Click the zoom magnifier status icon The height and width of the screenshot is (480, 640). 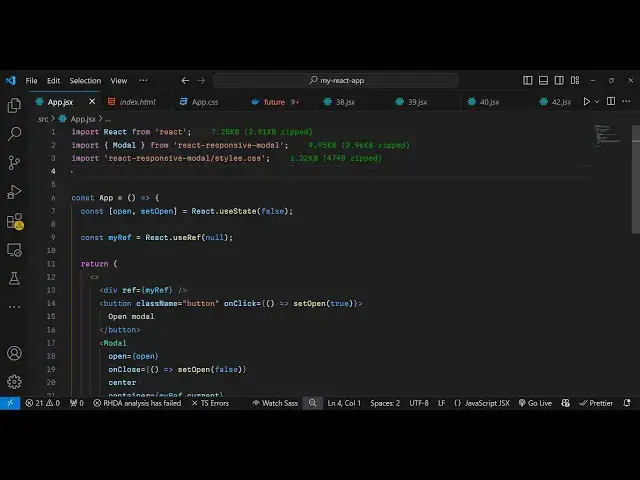tap(313, 403)
